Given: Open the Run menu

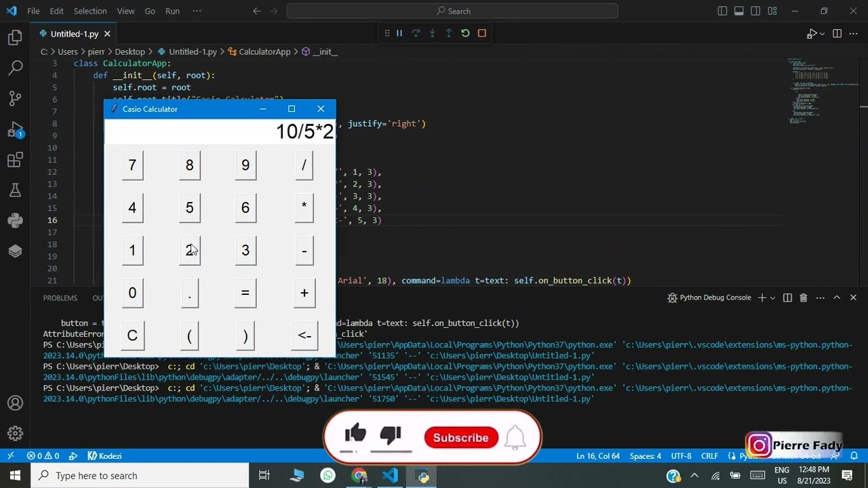Looking at the screenshot, I should 172,11.
